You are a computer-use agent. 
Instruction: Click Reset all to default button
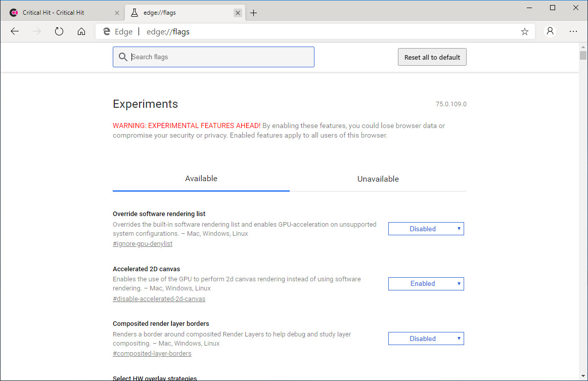point(432,57)
